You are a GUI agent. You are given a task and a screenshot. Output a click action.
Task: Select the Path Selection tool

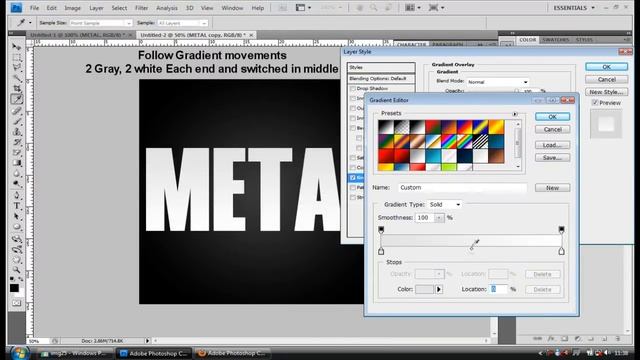click(16, 216)
